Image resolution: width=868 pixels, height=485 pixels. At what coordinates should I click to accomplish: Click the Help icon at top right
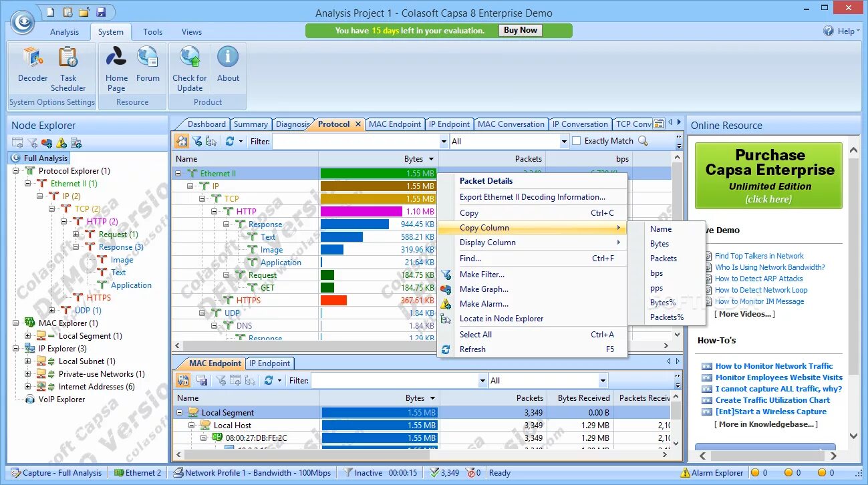point(829,31)
